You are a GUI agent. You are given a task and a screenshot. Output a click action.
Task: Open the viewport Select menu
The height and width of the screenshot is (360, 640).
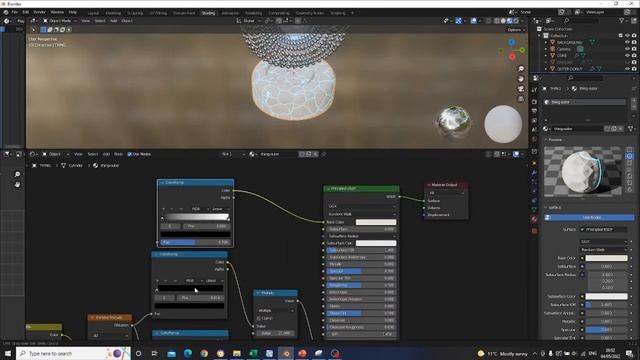click(x=100, y=21)
